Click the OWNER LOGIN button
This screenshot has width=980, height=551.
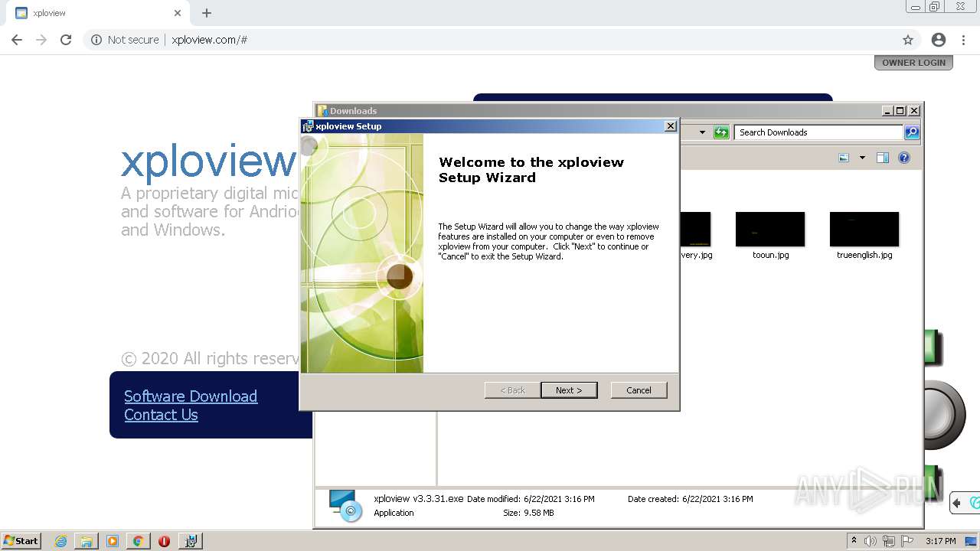click(913, 63)
